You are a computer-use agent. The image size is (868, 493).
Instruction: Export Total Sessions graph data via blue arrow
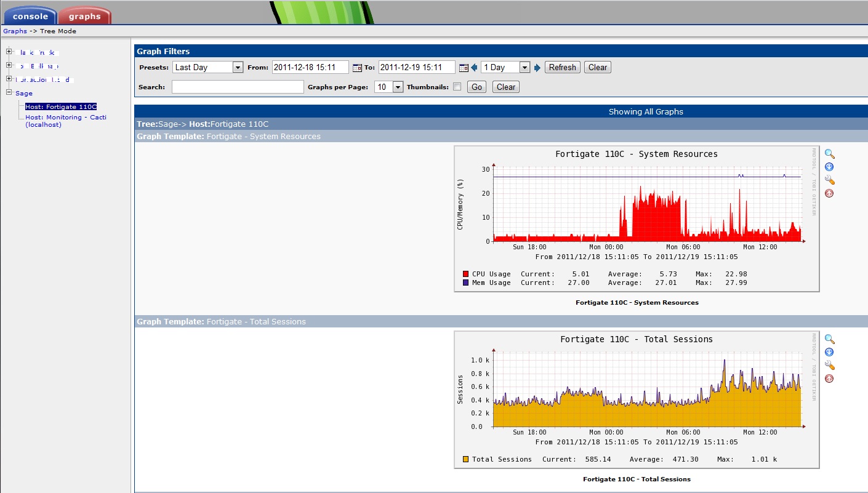click(x=829, y=352)
